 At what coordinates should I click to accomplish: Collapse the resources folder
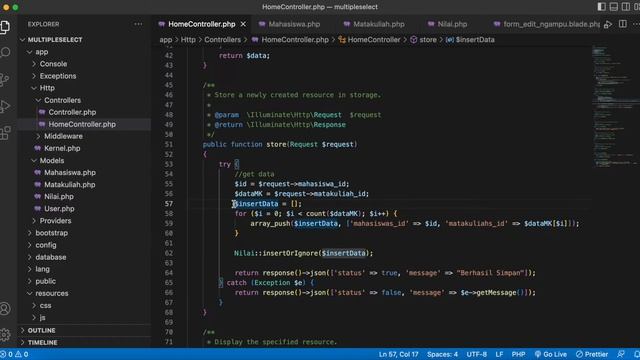pyautogui.click(x=52, y=293)
